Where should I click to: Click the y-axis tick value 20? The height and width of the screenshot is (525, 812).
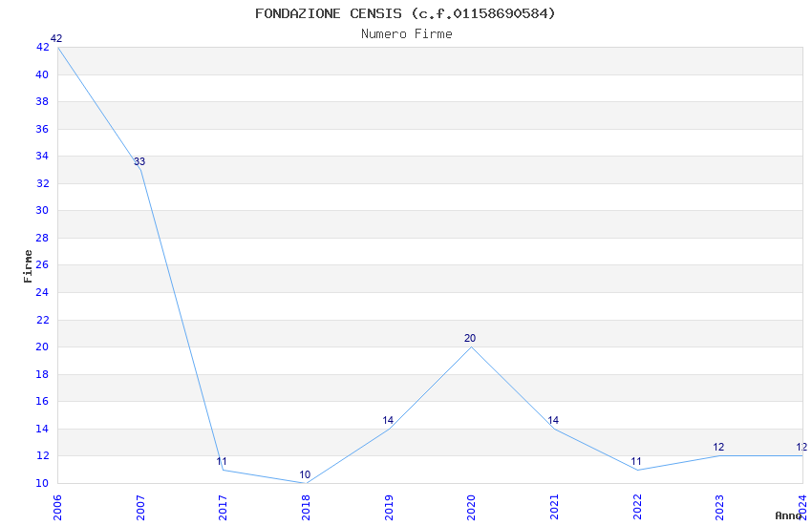click(x=42, y=346)
